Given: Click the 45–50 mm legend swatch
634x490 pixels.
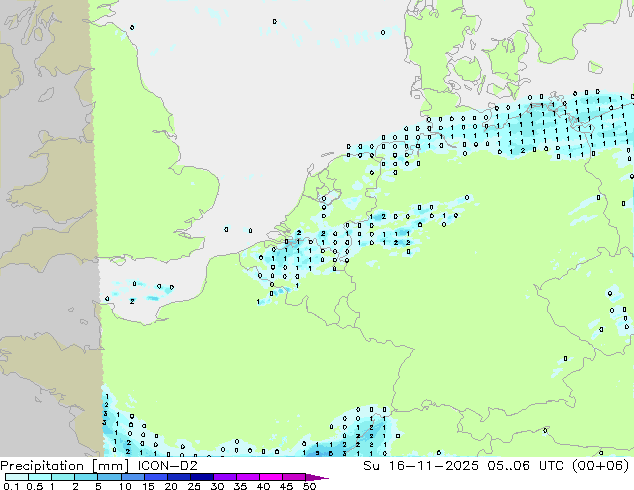Looking at the screenshot, I should point(294,477).
